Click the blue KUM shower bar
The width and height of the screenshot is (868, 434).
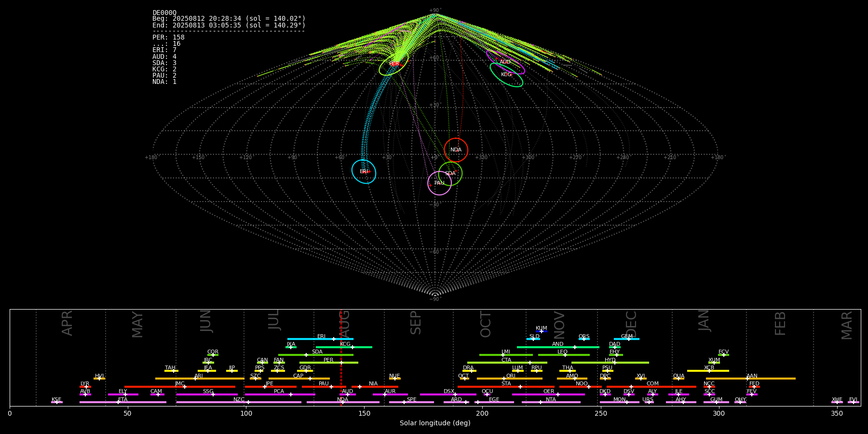(x=542, y=331)
